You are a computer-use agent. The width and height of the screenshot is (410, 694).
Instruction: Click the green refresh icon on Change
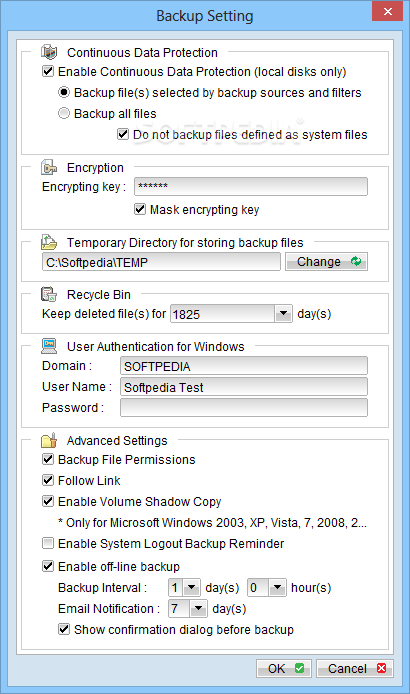[356, 261]
